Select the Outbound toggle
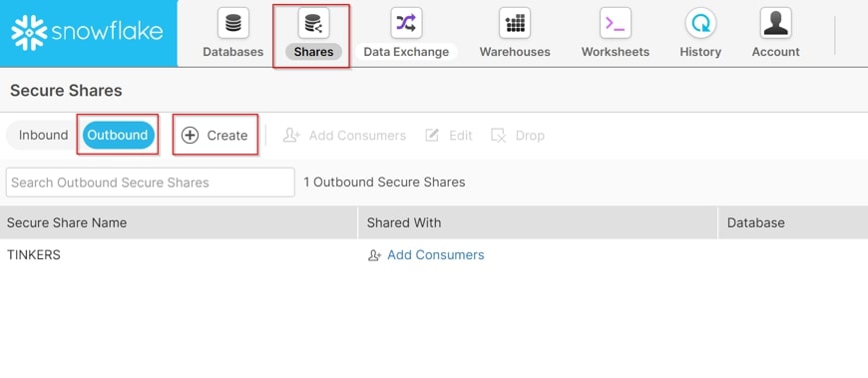 click(x=118, y=135)
